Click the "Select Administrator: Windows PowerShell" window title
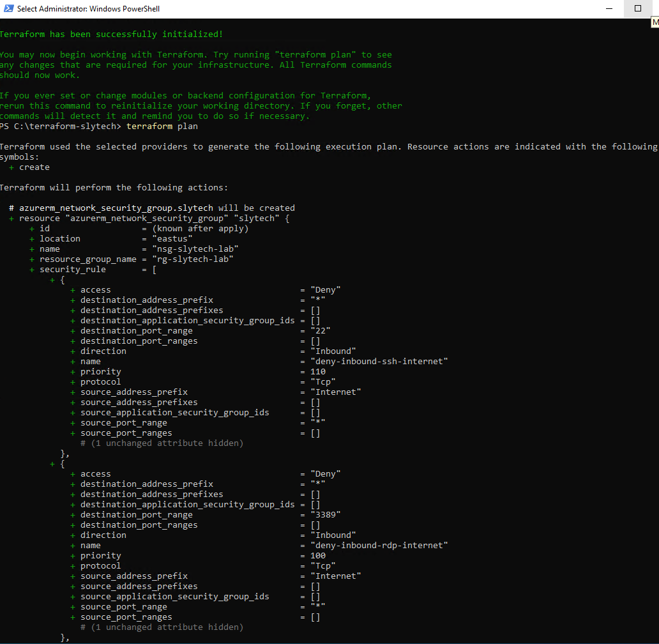The width and height of the screenshot is (659, 644). click(x=88, y=9)
